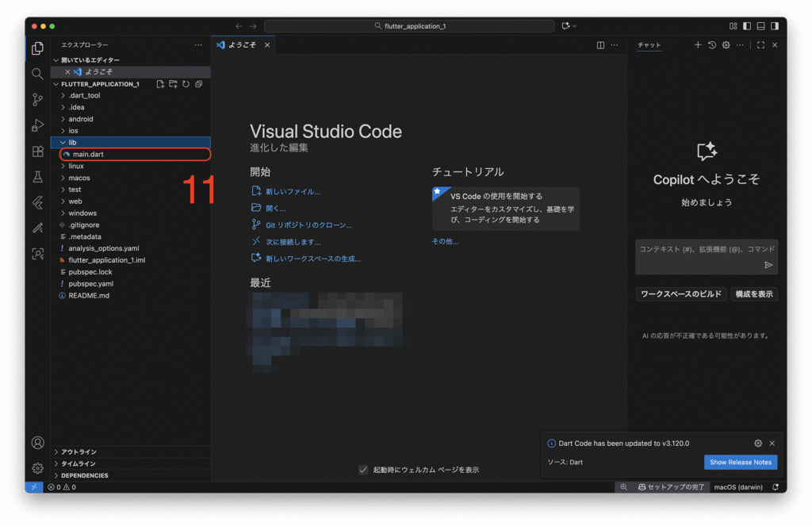This screenshot has height=526, width=812.
Task: Select the ようこそ editor tab
Action: click(x=241, y=45)
